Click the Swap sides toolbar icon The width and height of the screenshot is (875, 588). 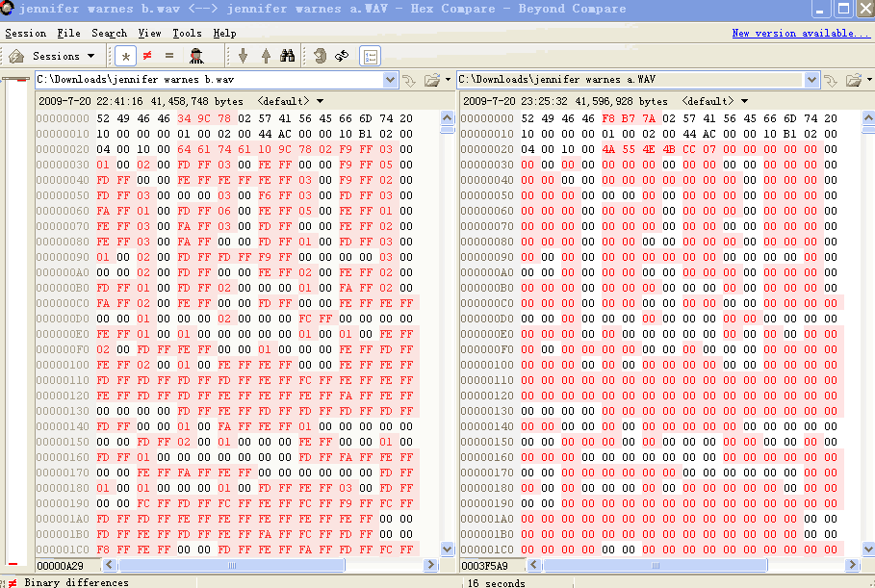[320, 56]
